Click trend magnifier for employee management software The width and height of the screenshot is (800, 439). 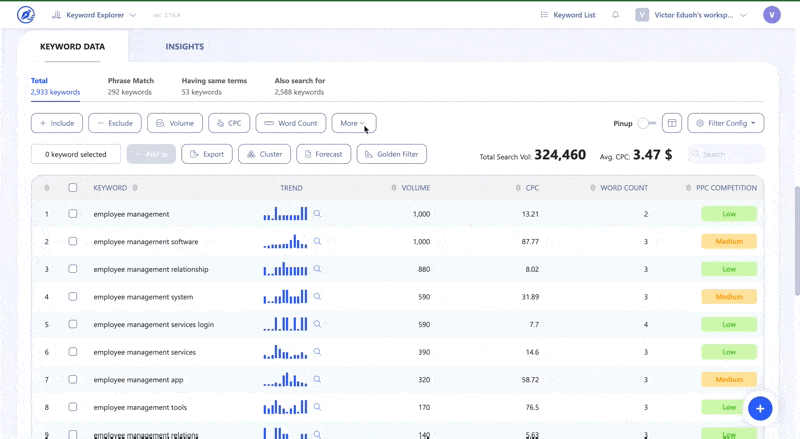317,241
